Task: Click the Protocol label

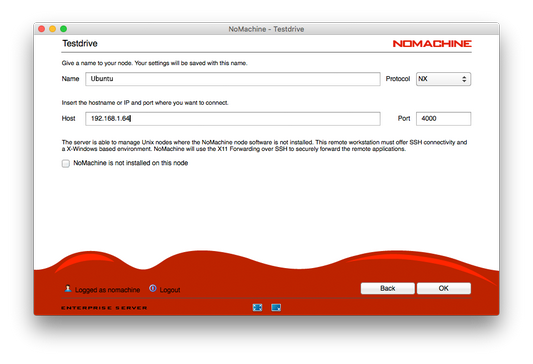Action: (x=398, y=79)
